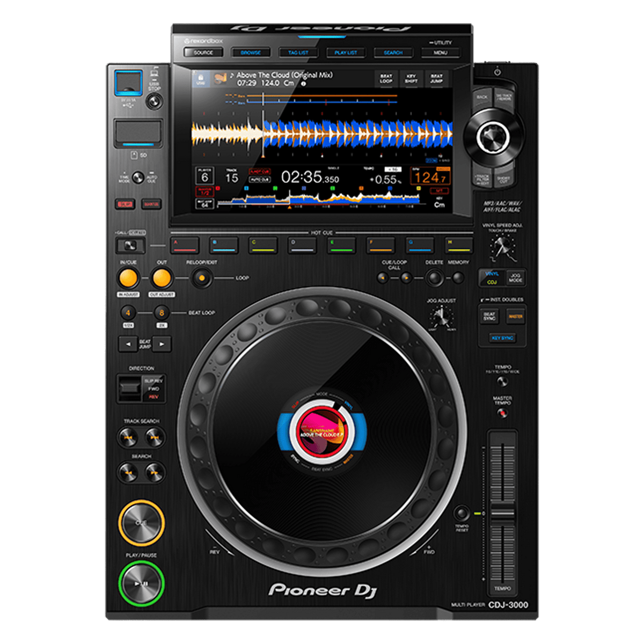Click the BEAT JUMP left arrow

tap(128, 344)
